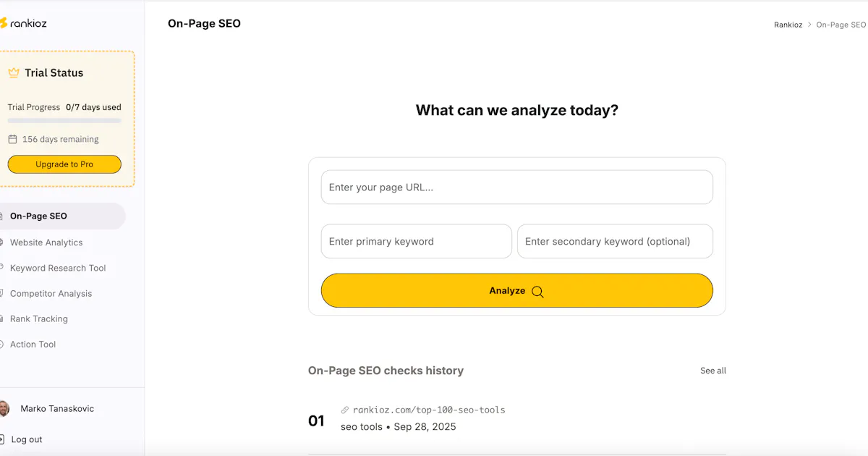Click Marko Tanaskovic's profile avatar
The image size is (868, 456).
pos(4,409)
